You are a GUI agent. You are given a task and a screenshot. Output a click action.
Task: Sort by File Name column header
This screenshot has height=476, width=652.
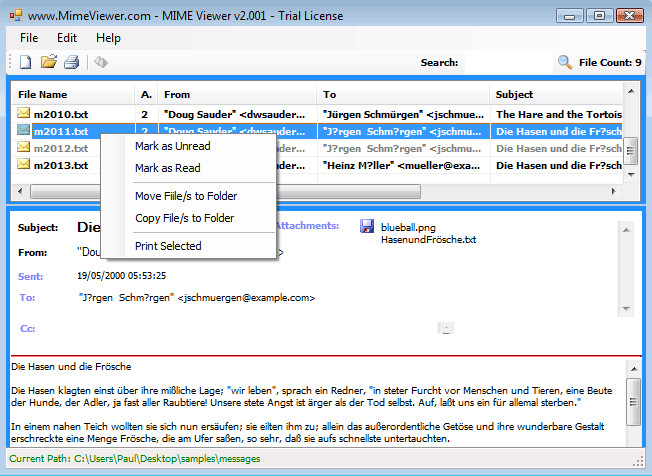[73, 94]
